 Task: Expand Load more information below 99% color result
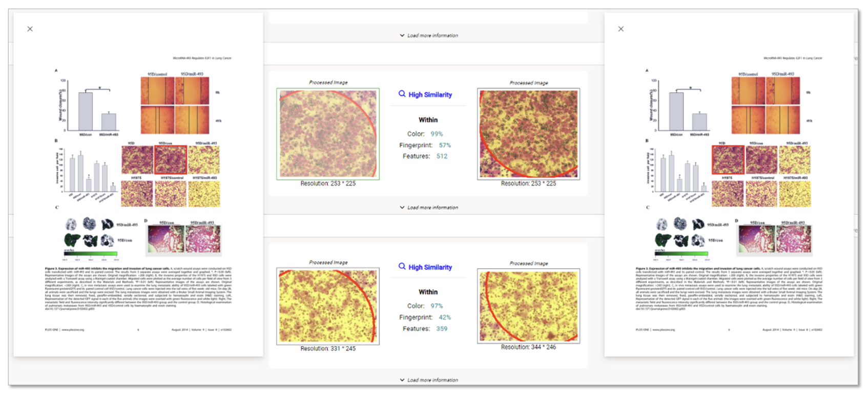428,207
